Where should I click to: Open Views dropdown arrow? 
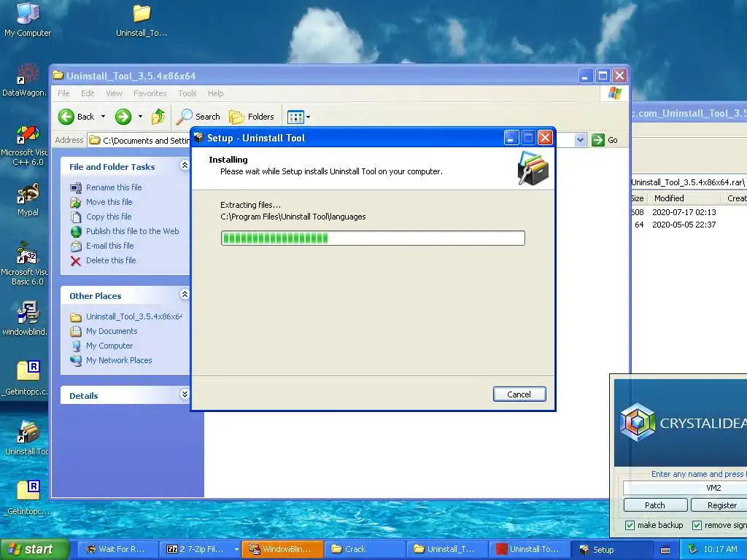[x=309, y=117]
